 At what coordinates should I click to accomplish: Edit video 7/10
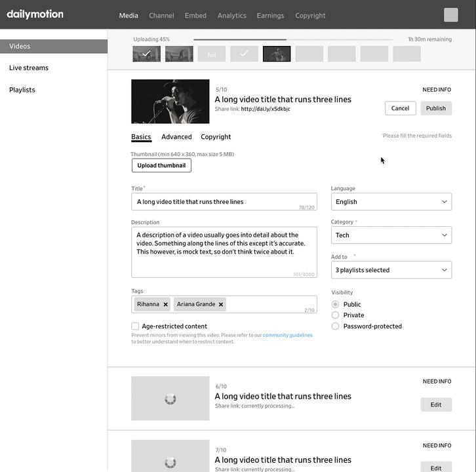(x=436, y=467)
